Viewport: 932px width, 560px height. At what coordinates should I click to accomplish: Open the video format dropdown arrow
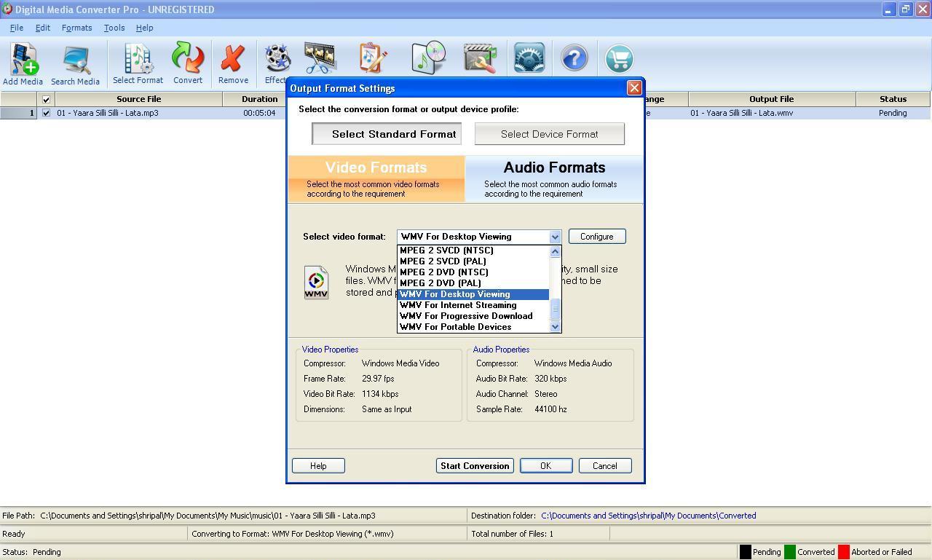click(x=555, y=237)
